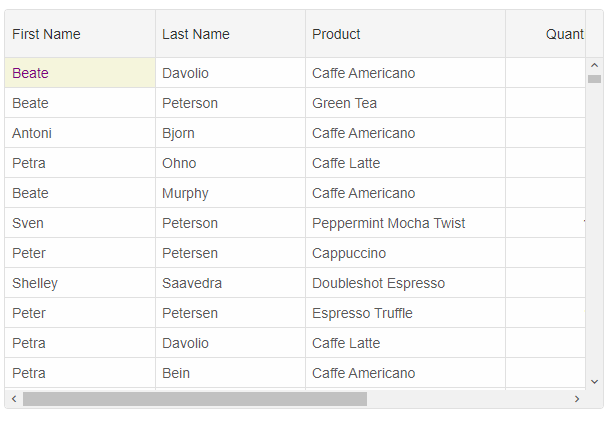Click the Antoni first name cell
611x423 pixels.
(x=80, y=133)
